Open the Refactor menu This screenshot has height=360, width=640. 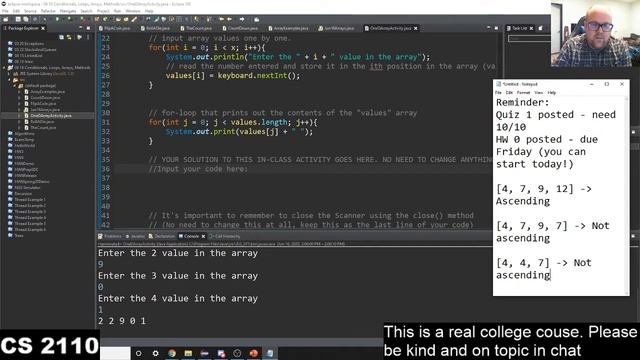pyautogui.click(x=48, y=11)
